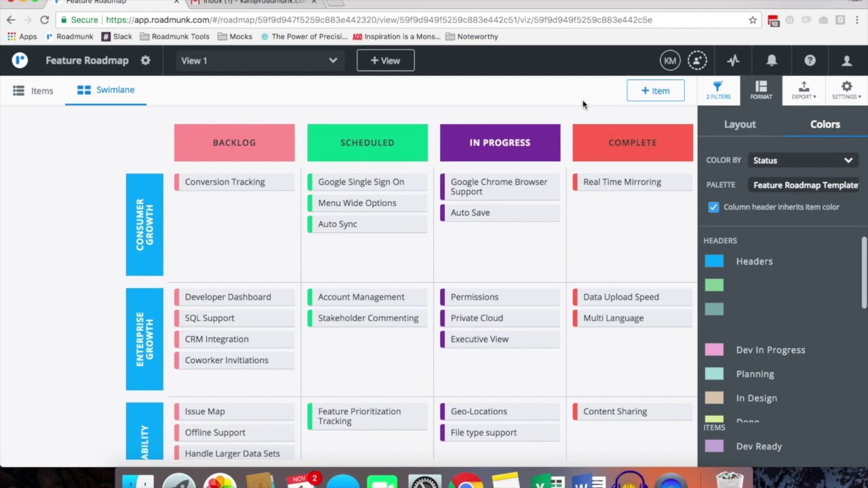The image size is (868, 488).
Task: Open the Feature Prioritization Tracking item
Action: point(367,416)
